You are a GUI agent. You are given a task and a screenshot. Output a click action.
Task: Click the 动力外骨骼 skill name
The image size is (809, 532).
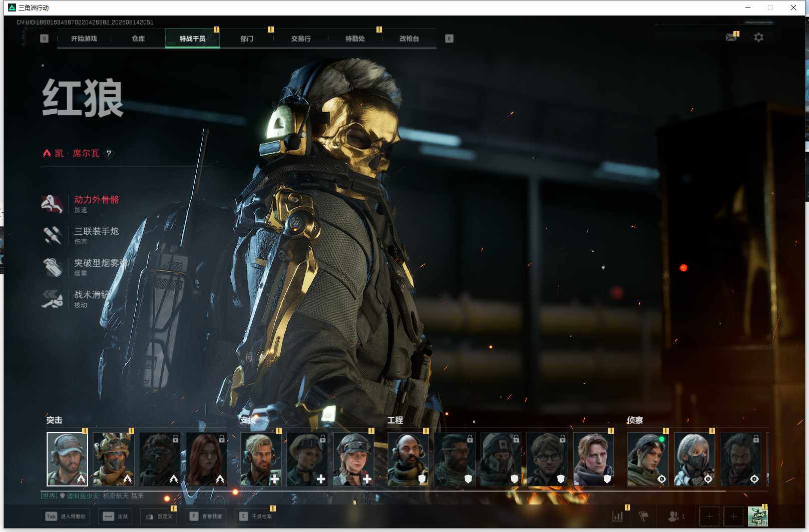pos(97,200)
